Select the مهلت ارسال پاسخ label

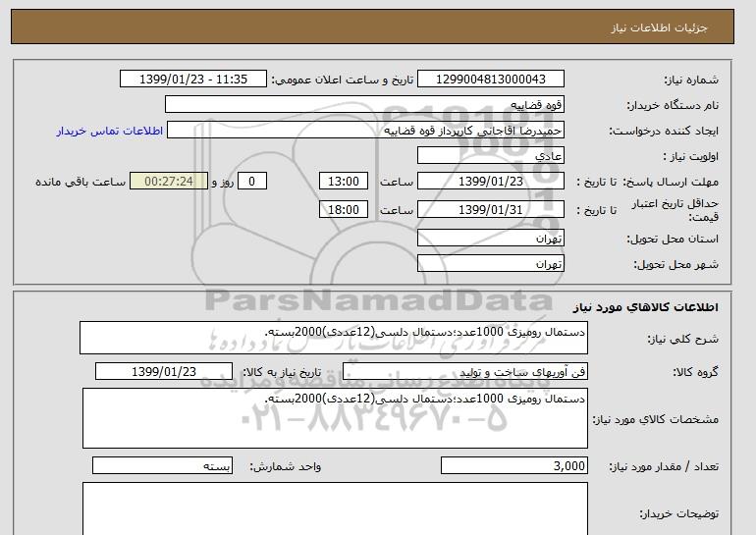(x=671, y=182)
